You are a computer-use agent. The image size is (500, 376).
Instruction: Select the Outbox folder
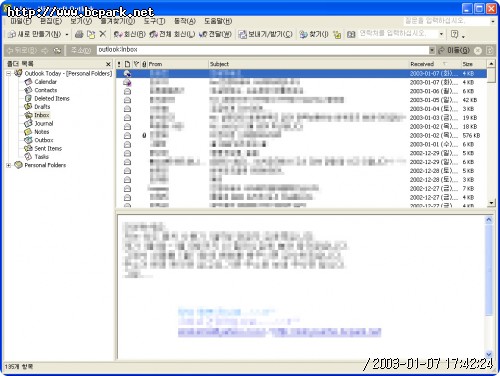coord(44,140)
